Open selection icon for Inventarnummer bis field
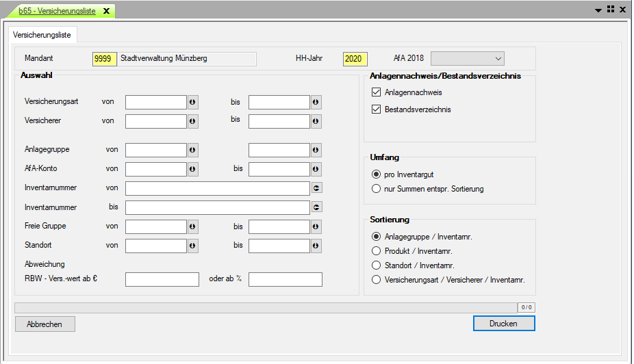 316,208
